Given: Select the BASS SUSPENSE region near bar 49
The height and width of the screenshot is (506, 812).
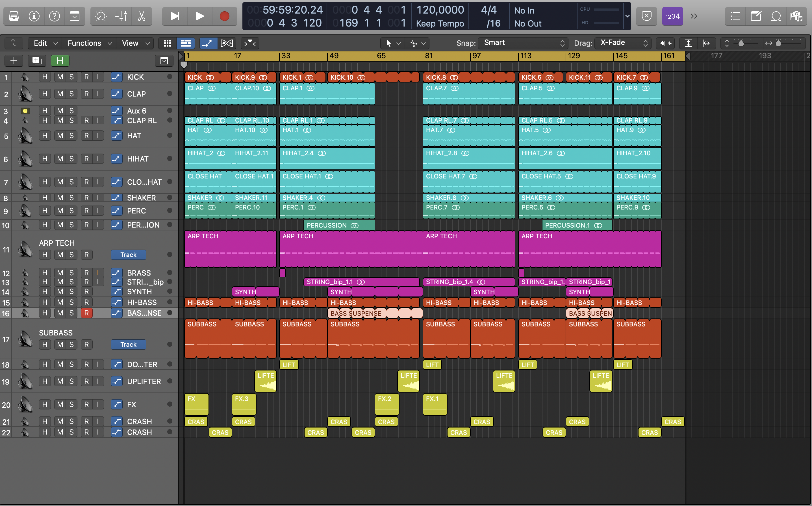Looking at the screenshot, I should pos(375,313).
